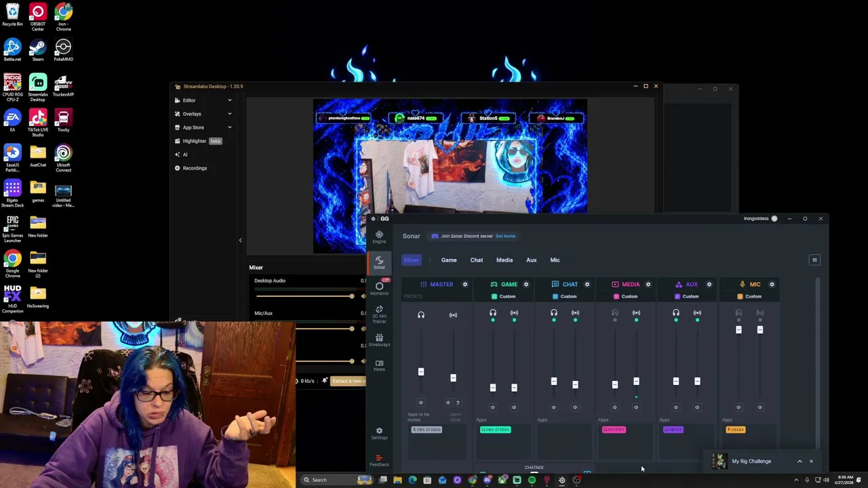Open GG Settings gear in the sidebar
Viewport: 868px width, 488px height.
click(x=379, y=434)
